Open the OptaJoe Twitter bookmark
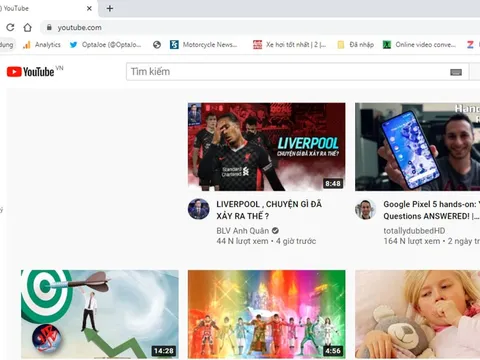This screenshot has width=480, height=360. 106,45
